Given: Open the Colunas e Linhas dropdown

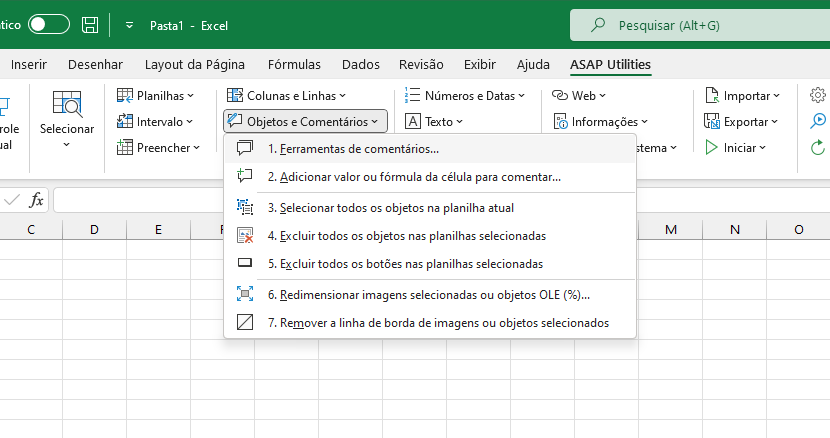Looking at the screenshot, I should [x=286, y=95].
